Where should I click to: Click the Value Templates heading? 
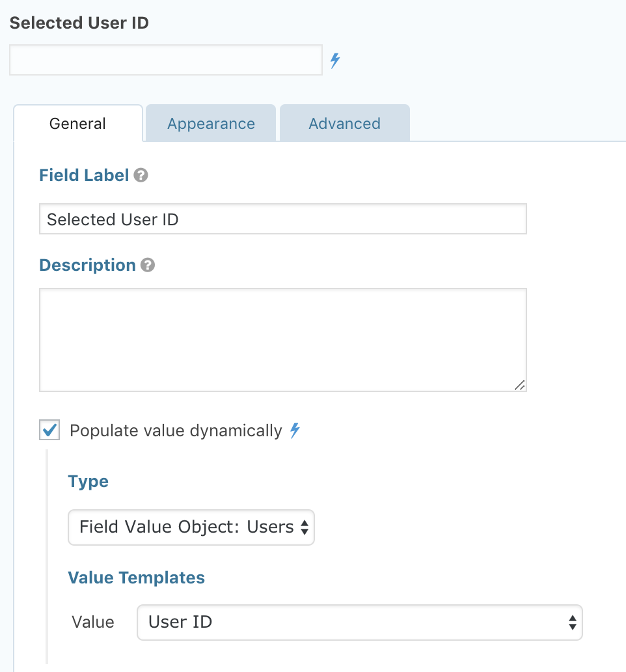coord(136,578)
